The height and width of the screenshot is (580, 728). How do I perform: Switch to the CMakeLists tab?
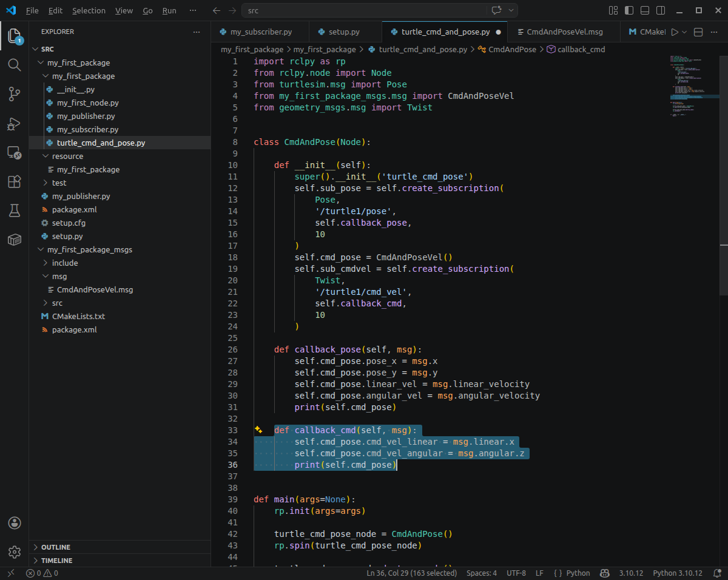[x=644, y=32]
